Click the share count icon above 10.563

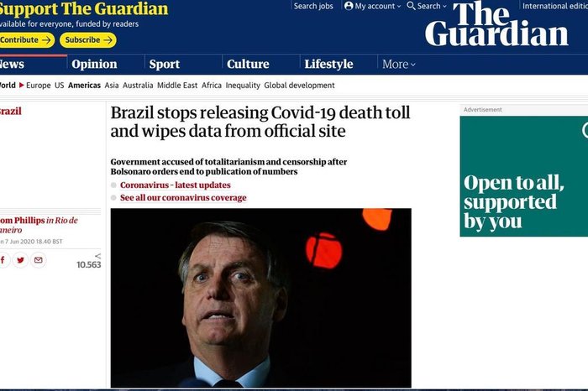click(98, 256)
